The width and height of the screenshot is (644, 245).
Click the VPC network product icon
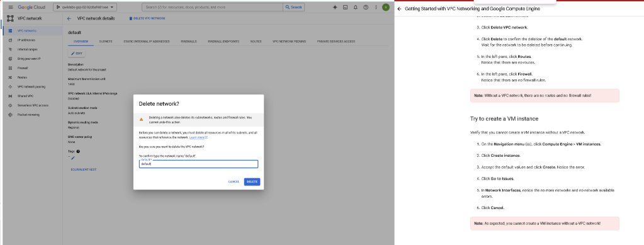pyautogui.click(x=11, y=18)
